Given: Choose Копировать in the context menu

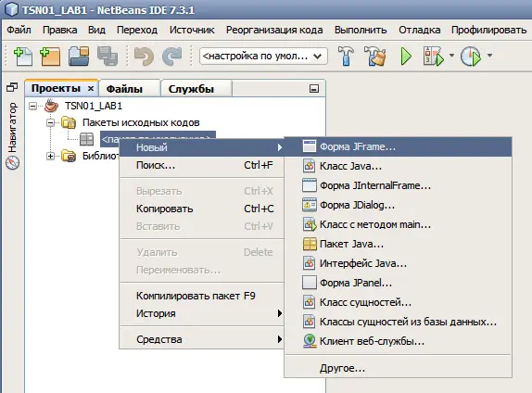Looking at the screenshot, I should tap(202, 209).
